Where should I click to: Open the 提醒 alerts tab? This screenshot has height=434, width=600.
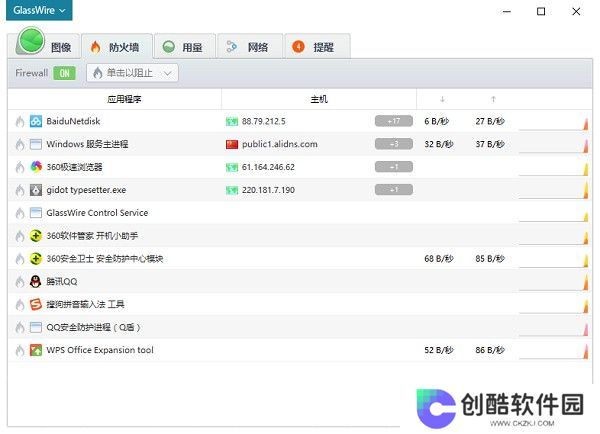click(317, 47)
